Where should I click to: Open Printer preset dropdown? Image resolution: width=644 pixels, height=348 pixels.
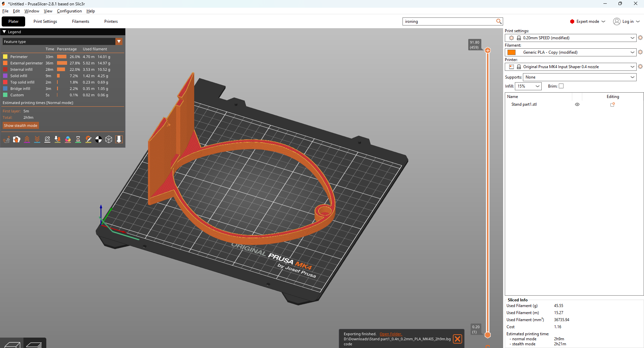click(632, 67)
